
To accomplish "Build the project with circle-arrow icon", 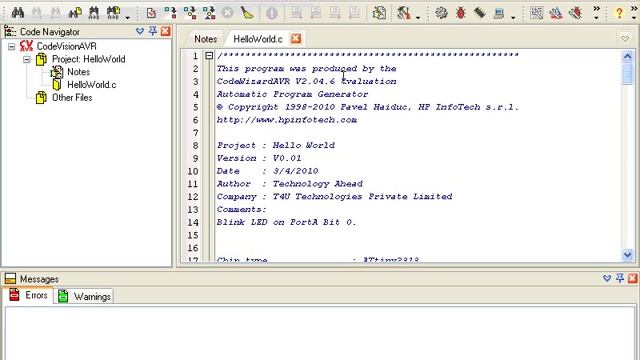I will 190,13.
